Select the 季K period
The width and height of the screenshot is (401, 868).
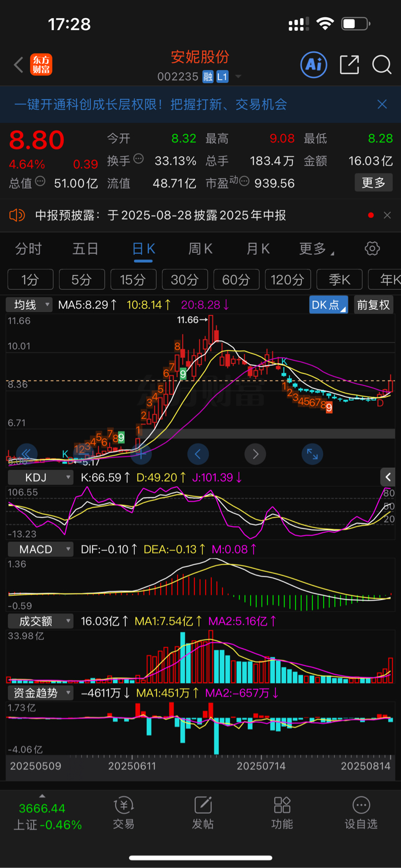[339, 280]
